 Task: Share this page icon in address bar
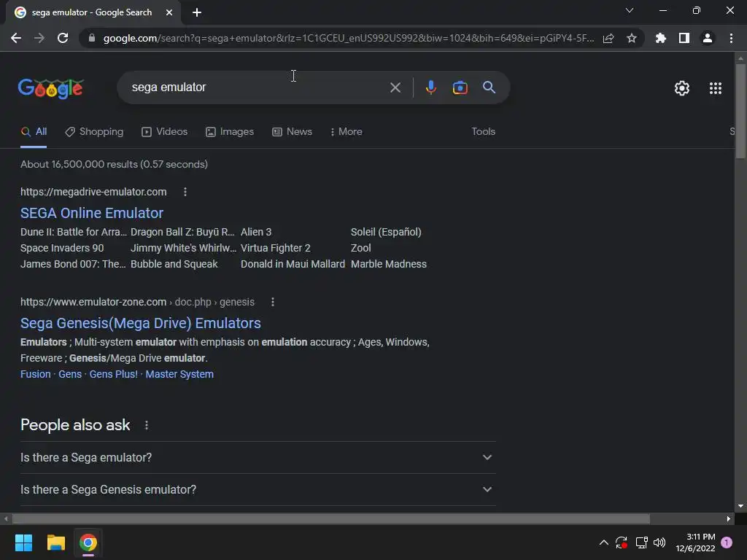pyautogui.click(x=608, y=38)
